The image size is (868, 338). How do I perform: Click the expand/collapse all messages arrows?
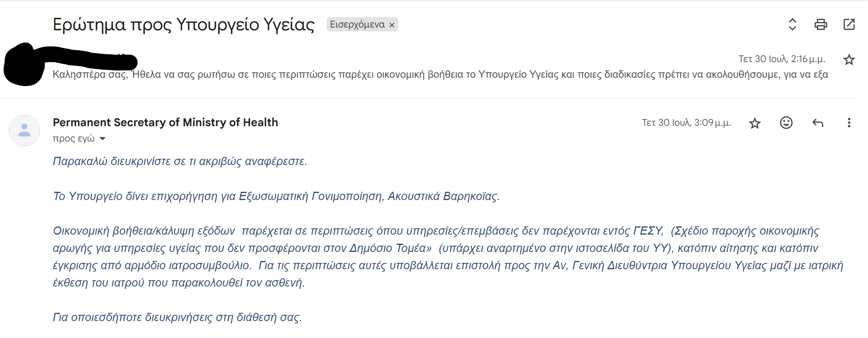(793, 24)
